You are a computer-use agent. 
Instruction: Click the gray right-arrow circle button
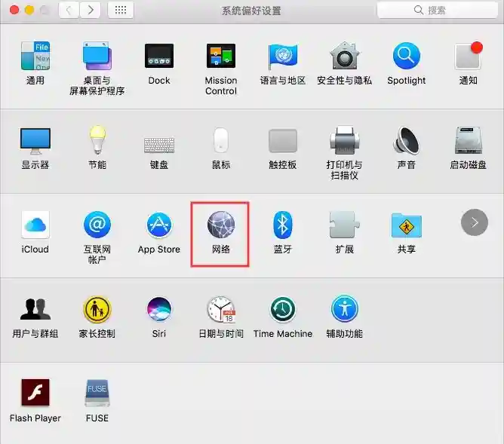(474, 222)
